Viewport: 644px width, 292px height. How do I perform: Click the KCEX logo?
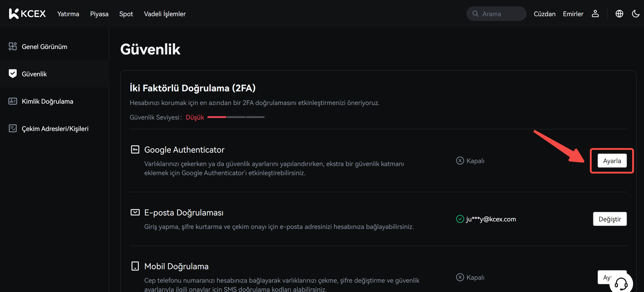click(x=27, y=13)
